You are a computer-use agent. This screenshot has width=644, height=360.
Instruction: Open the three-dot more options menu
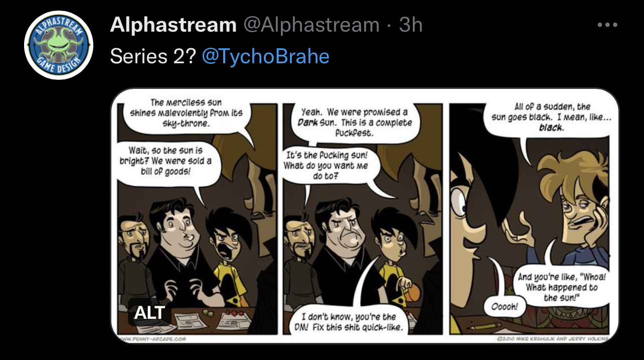[x=607, y=25]
